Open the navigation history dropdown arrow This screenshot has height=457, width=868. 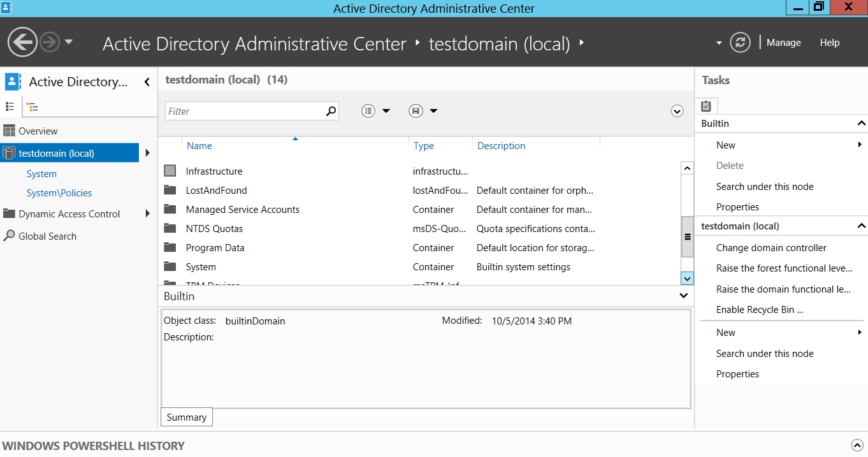point(69,42)
